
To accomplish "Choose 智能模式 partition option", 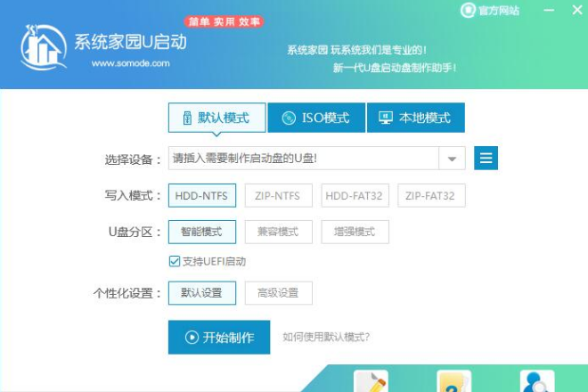I will tap(202, 232).
